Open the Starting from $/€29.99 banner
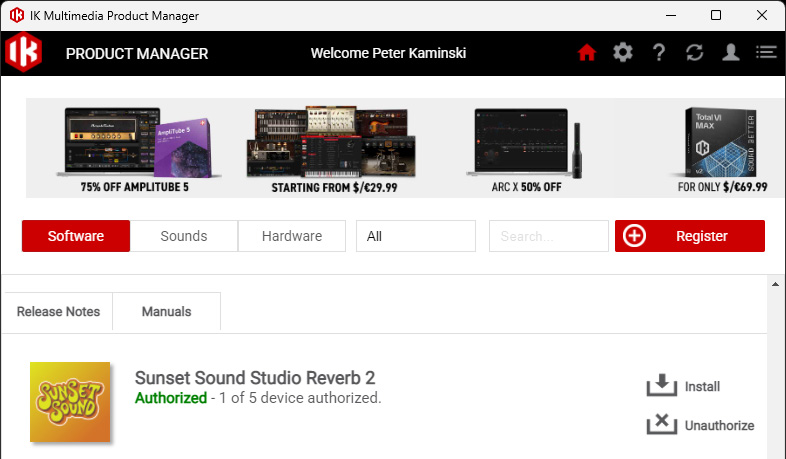 pyautogui.click(x=333, y=149)
